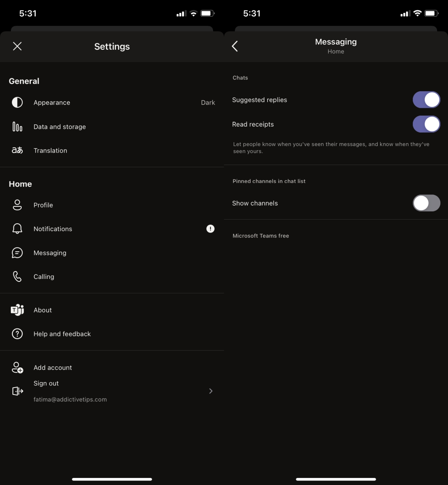The width and height of the screenshot is (448, 485).
Task: Open Profile using the person icon
Action: pyautogui.click(x=17, y=205)
